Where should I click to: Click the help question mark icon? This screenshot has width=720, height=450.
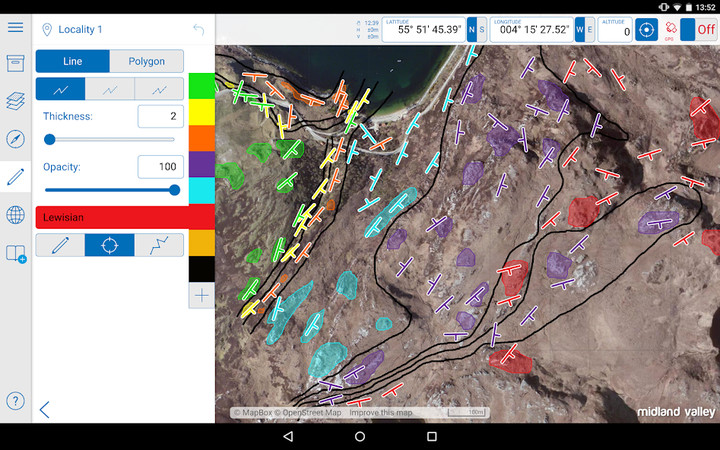tap(15, 401)
